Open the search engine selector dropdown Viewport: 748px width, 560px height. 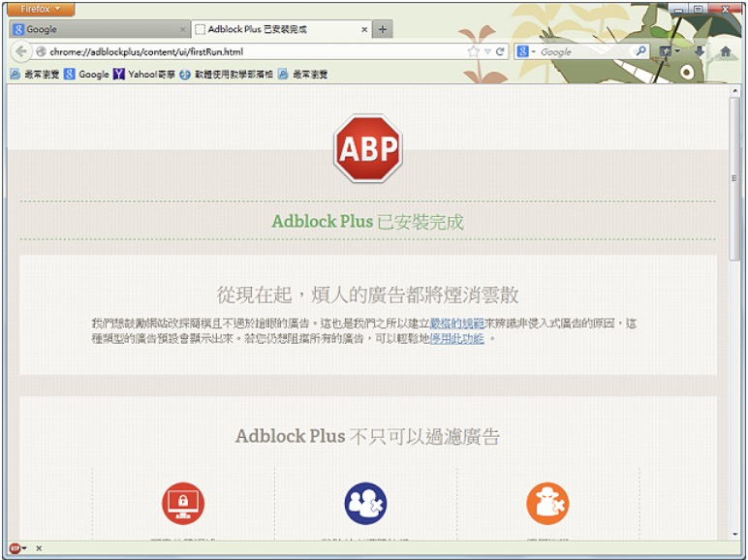[526, 51]
